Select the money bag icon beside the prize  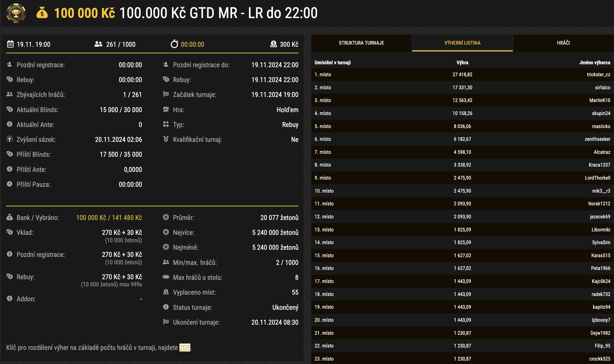click(42, 13)
